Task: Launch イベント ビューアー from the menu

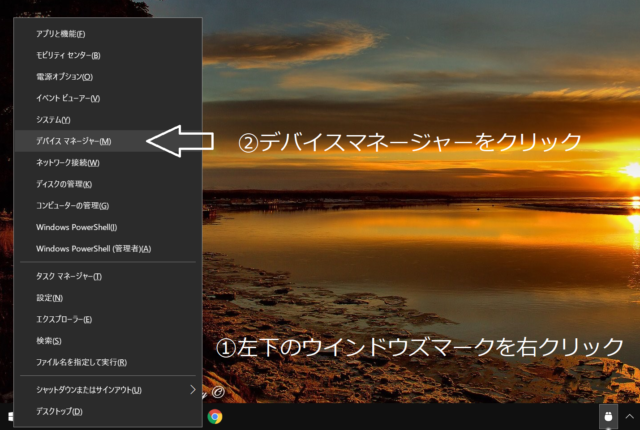Action: [x=108, y=98]
